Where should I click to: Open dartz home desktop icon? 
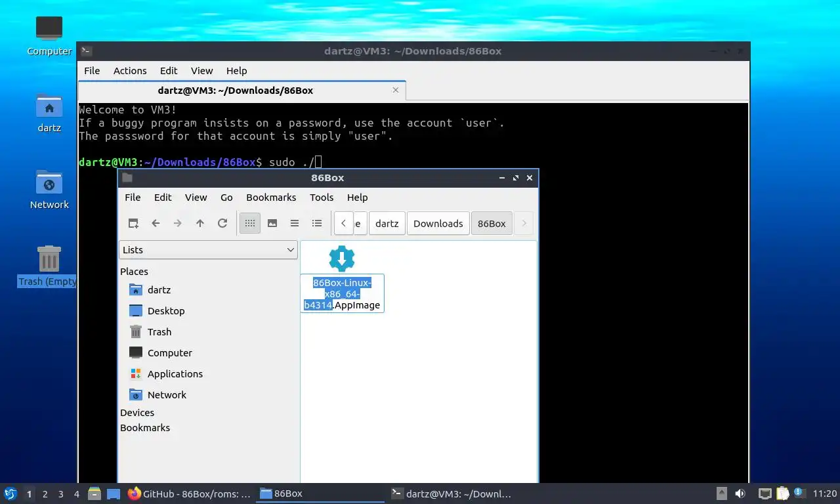pyautogui.click(x=49, y=113)
